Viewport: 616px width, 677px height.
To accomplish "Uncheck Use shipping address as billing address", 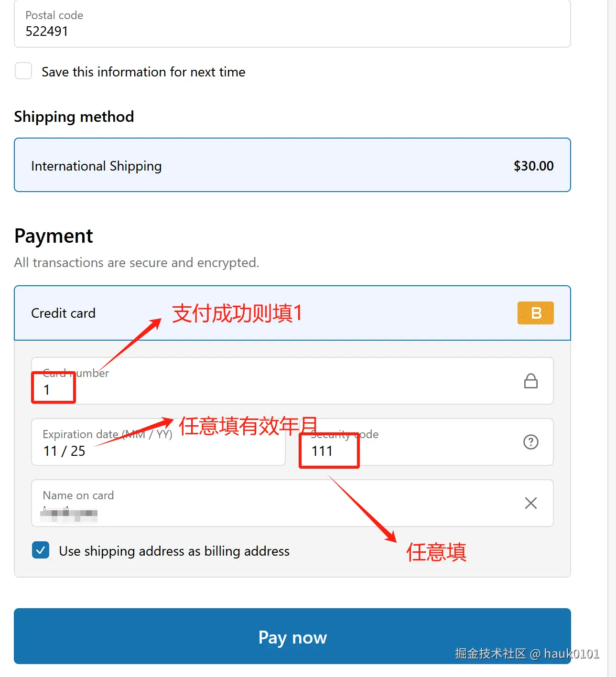I will click(x=41, y=550).
